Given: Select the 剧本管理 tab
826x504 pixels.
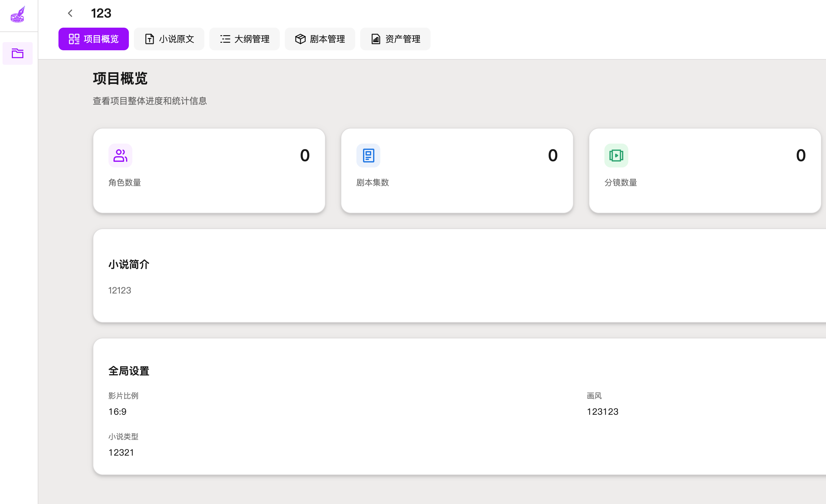Looking at the screenshot, I should [327, 39].
